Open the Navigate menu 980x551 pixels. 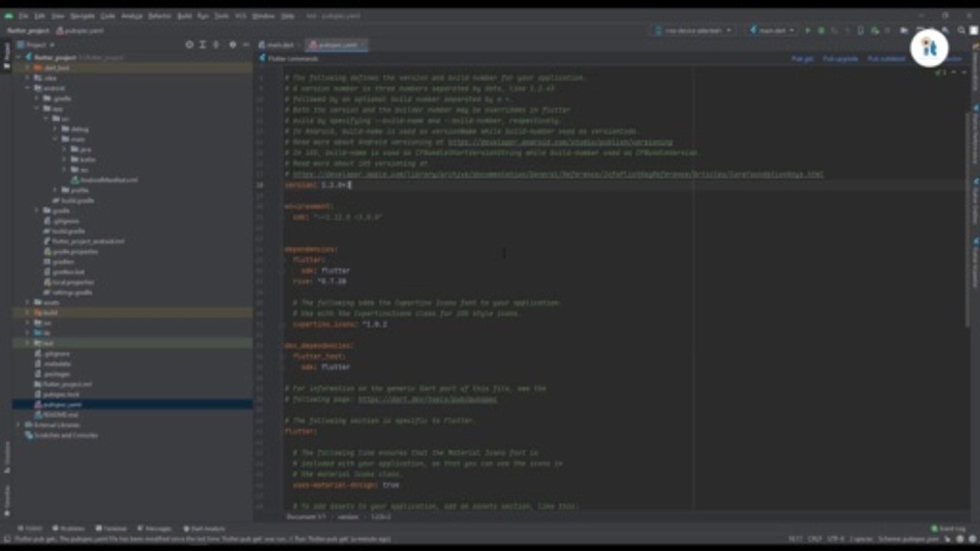pos(82,15)
